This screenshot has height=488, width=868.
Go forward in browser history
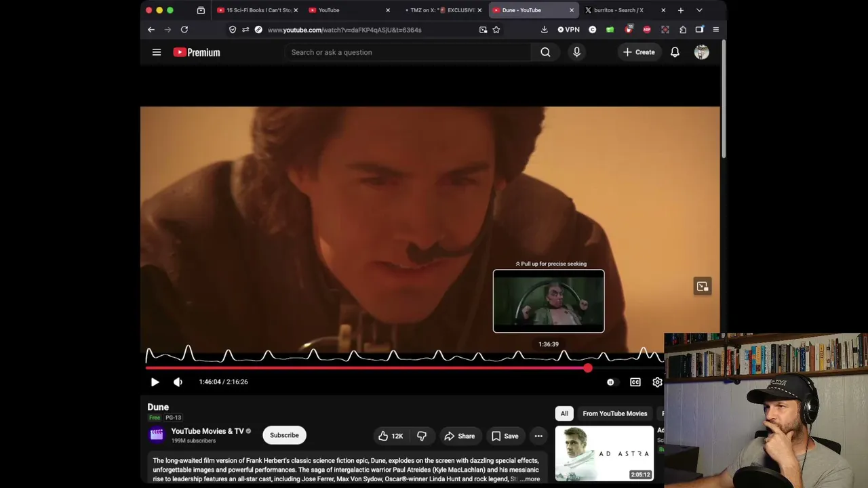tap(167, 30)
